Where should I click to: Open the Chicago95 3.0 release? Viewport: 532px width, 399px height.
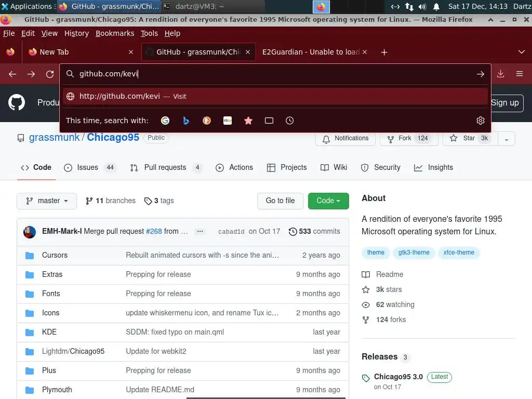click(x=398, y=377)
